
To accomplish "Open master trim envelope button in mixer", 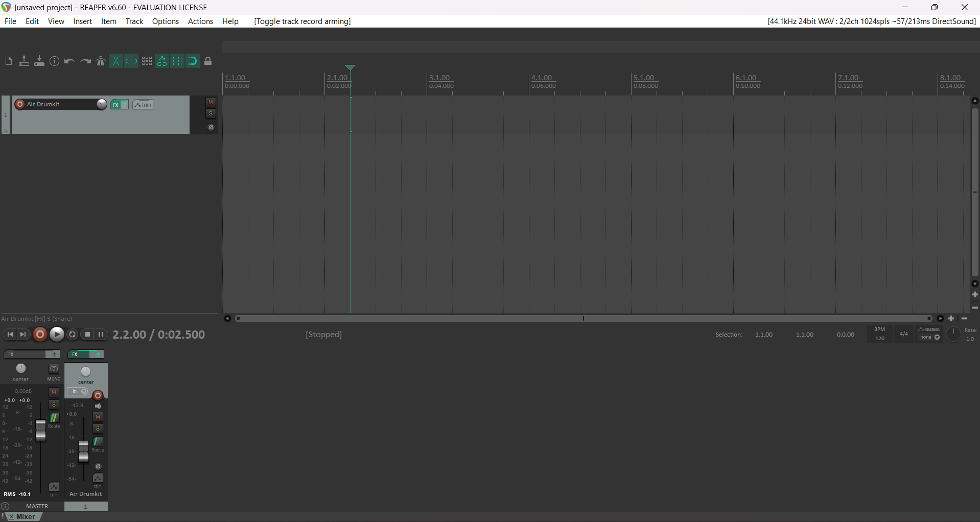I will tap(54, 487).
